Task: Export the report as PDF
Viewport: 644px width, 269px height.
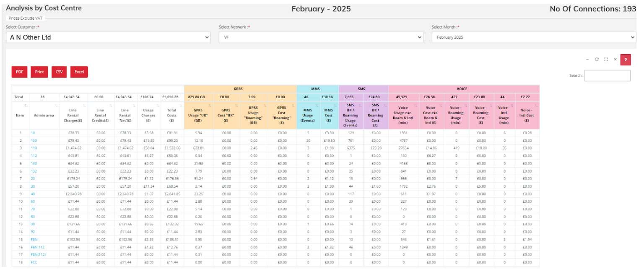Action: tap(19, 72)
